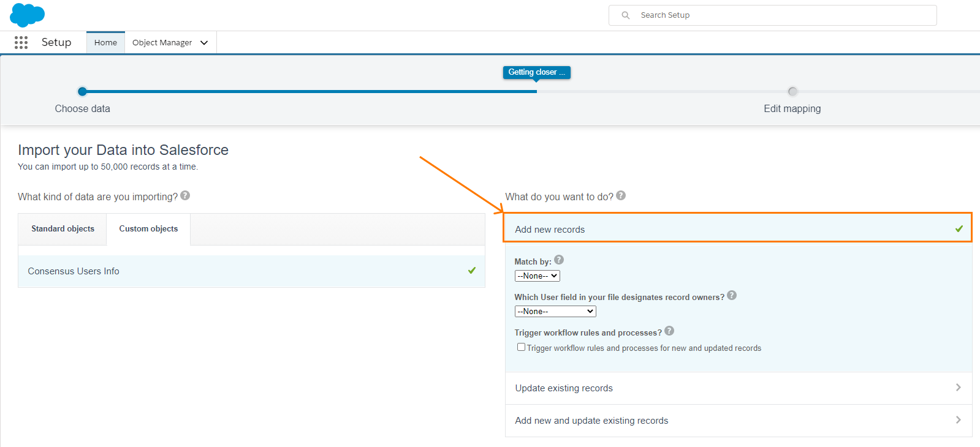The width and height of the screenshot is (980, 447).
Task: Open the App Launcher grid icon
Action: click(x=21, y=42)
